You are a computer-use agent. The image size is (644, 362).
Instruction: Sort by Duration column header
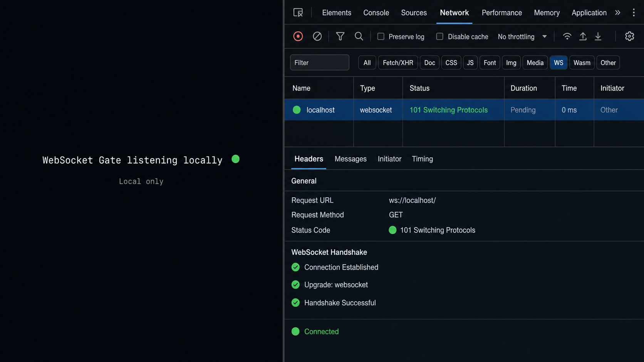[530, 88]
